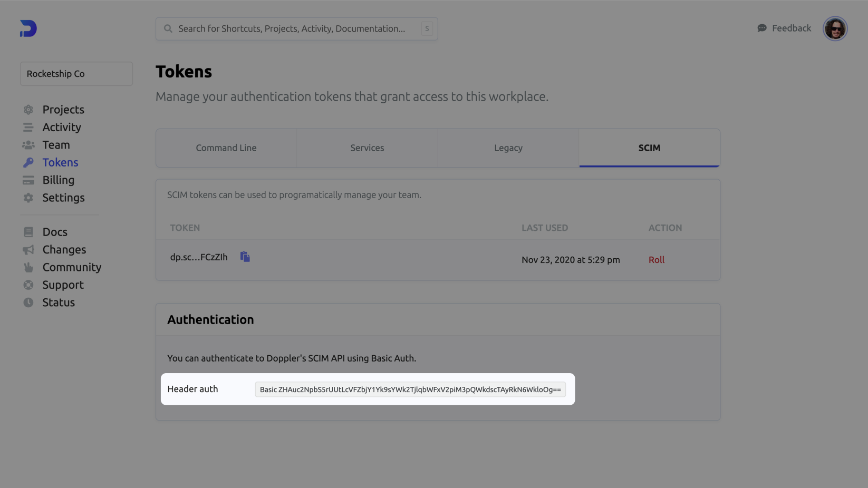
Task: Go to Projects page
Action: [63, 110]
